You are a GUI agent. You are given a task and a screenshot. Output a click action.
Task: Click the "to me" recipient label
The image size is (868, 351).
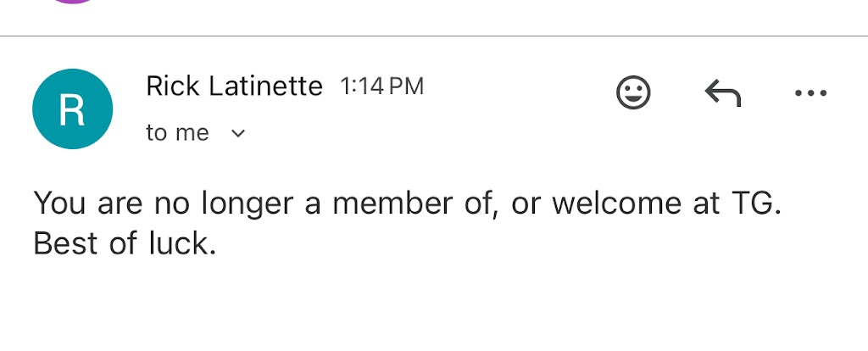tap(177, 133)
